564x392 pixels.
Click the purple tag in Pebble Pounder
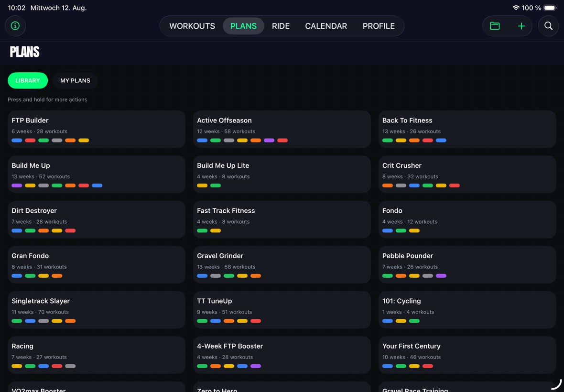point(441,276)
